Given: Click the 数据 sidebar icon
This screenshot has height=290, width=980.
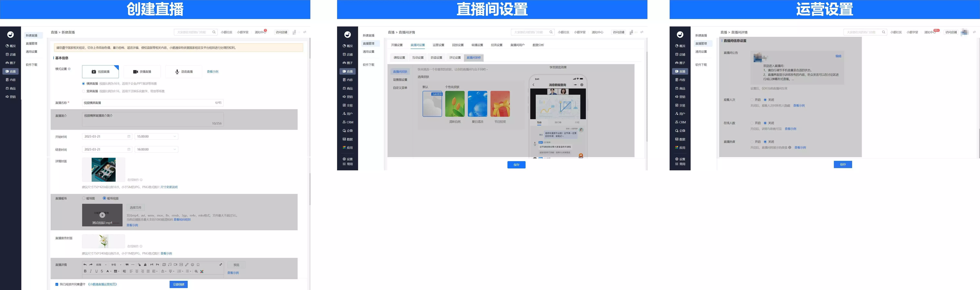Looking at the screenshot, I should point(347,139).
